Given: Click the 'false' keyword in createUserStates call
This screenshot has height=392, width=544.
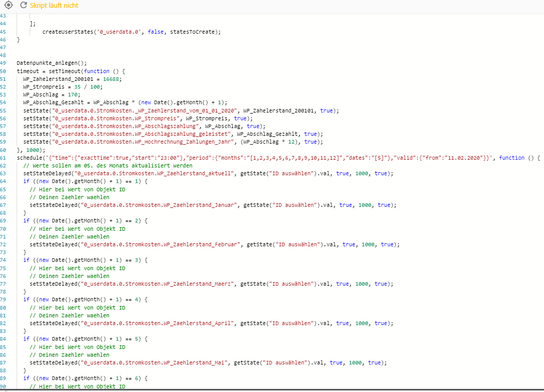Looking at the screenshot, I should tap(156, 32).
